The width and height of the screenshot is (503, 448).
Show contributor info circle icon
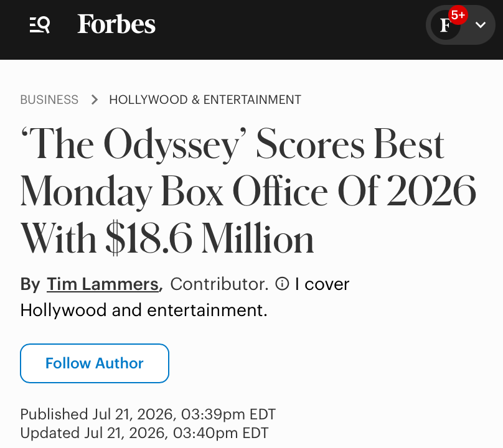[x=282, y=284]
